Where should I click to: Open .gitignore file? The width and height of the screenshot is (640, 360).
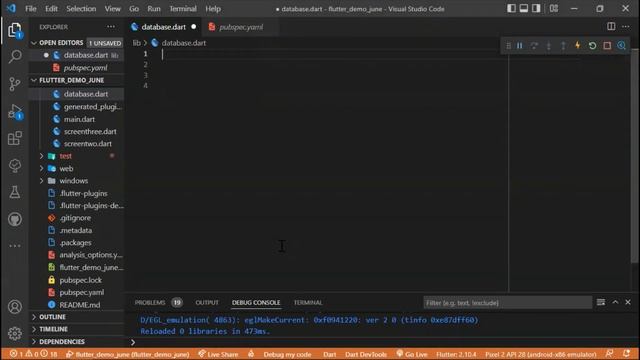click(75, 218)
